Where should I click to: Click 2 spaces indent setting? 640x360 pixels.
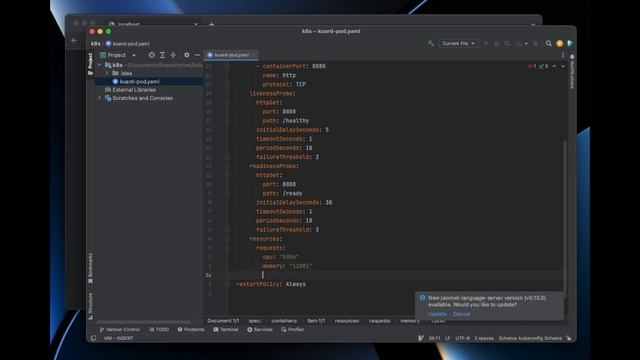coord(484,338)
